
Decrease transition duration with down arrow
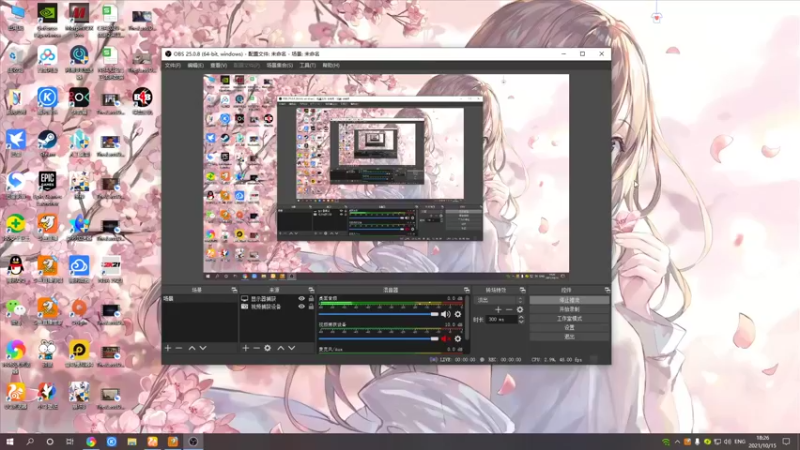[521, 322]
